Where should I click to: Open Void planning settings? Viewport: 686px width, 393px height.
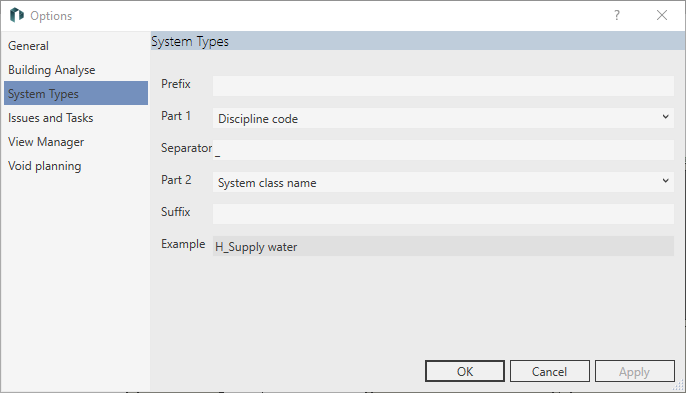pyautogui.click(x=76, y=166)
